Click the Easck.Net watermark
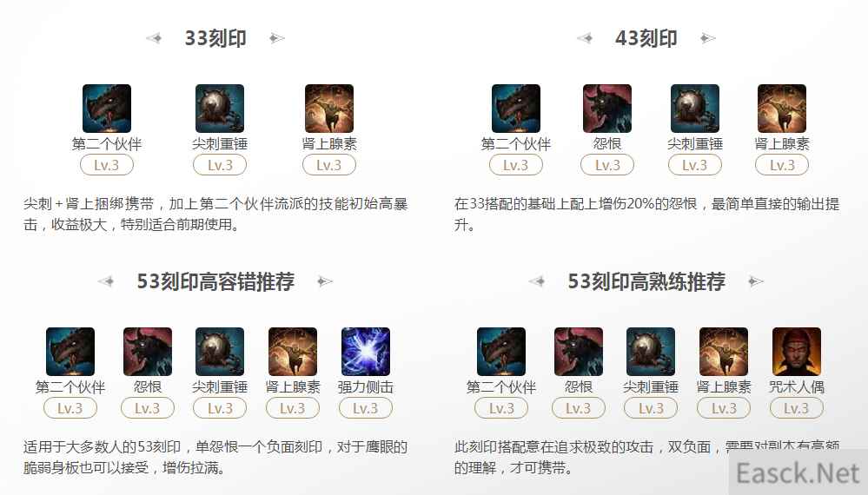 [798, 473]
